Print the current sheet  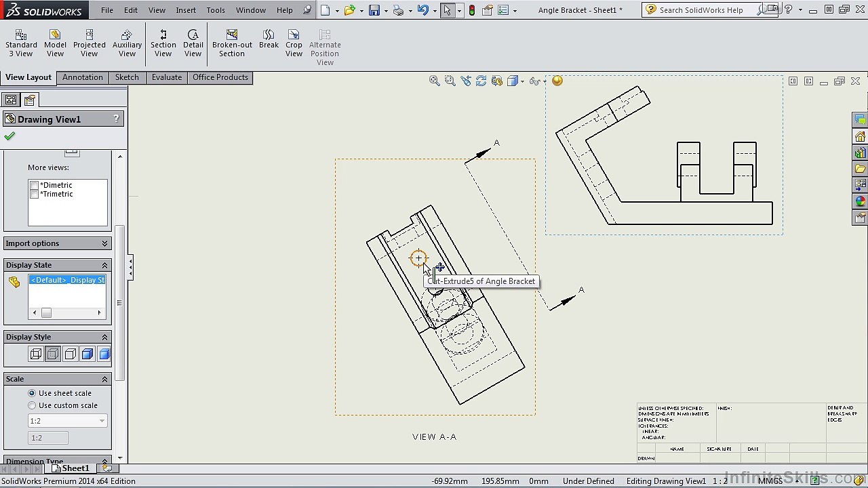(x=398, y=10)
